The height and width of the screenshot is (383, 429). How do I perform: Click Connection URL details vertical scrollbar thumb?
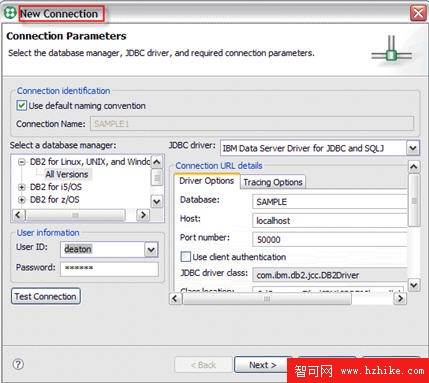coord(414,200)
